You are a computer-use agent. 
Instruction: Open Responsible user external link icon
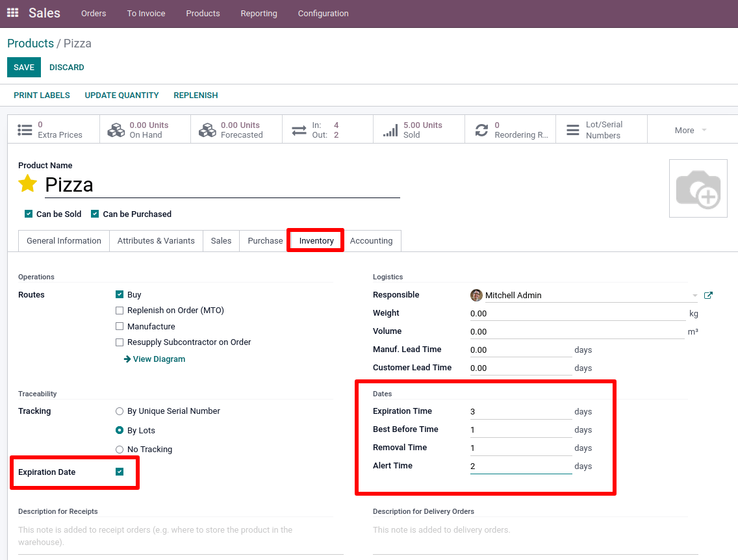point(708,295)
